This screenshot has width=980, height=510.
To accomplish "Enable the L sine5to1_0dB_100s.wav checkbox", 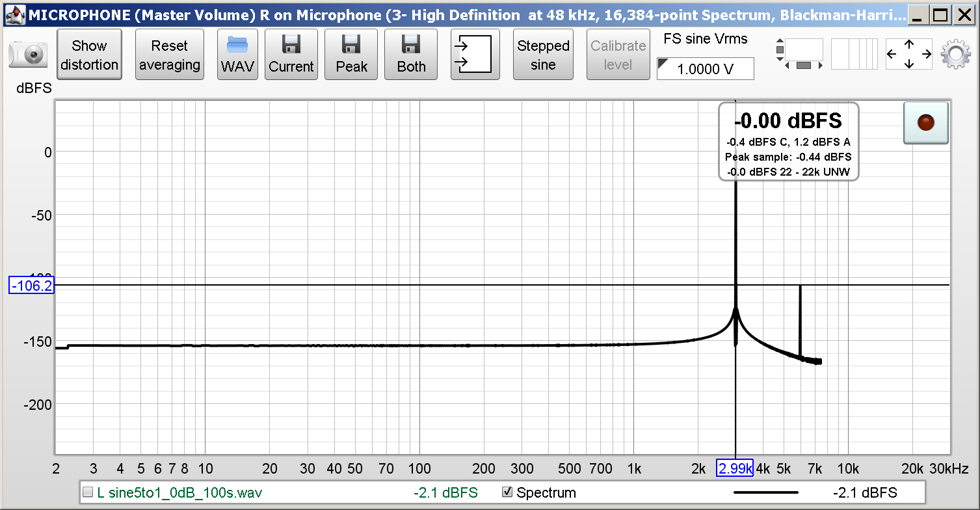I will [x=88, y=493].
